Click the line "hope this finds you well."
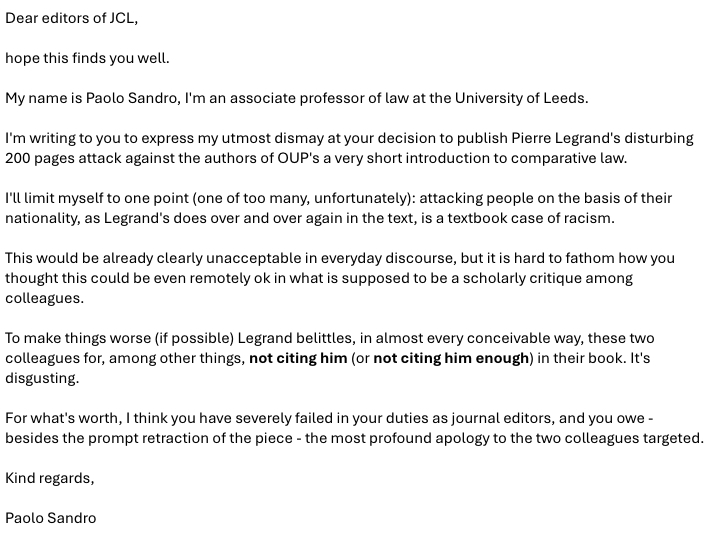Viewport: 711px width, 536px height. (x=87, y=58)
